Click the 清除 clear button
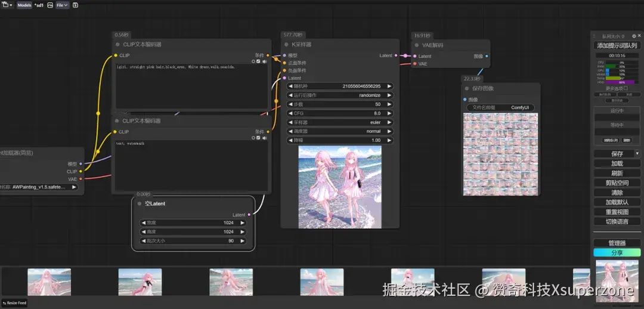The height and width of the screenshot is (309, 644). click(x=617, y=192)
